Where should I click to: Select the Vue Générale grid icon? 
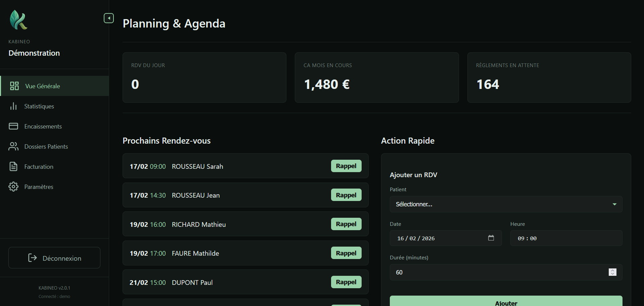tap(14, 86)
